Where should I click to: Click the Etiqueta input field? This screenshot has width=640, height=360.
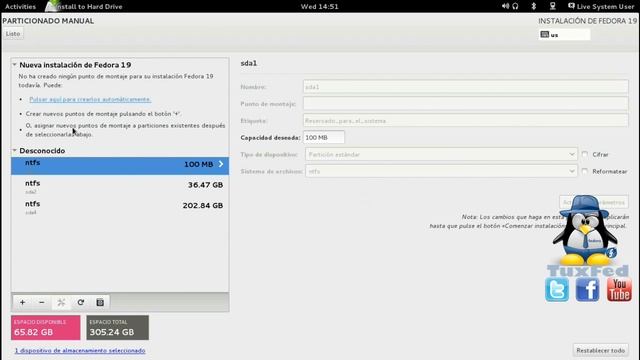[x=466, y=120]
